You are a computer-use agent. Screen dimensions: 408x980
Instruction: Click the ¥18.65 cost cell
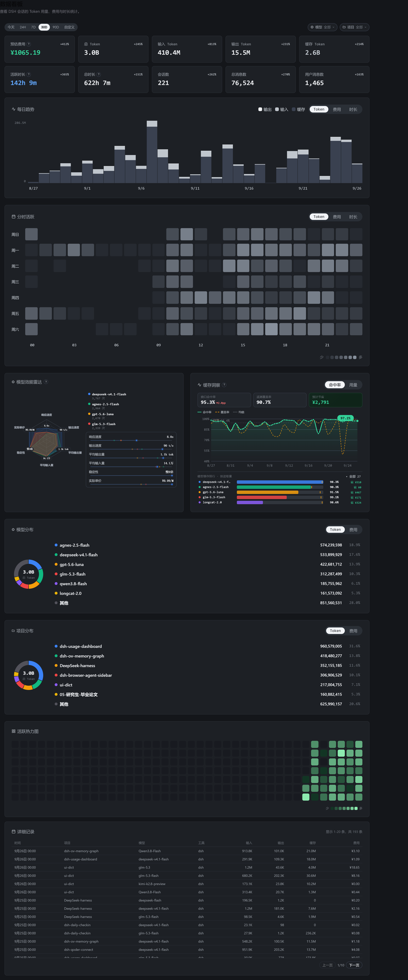point(355,867)
